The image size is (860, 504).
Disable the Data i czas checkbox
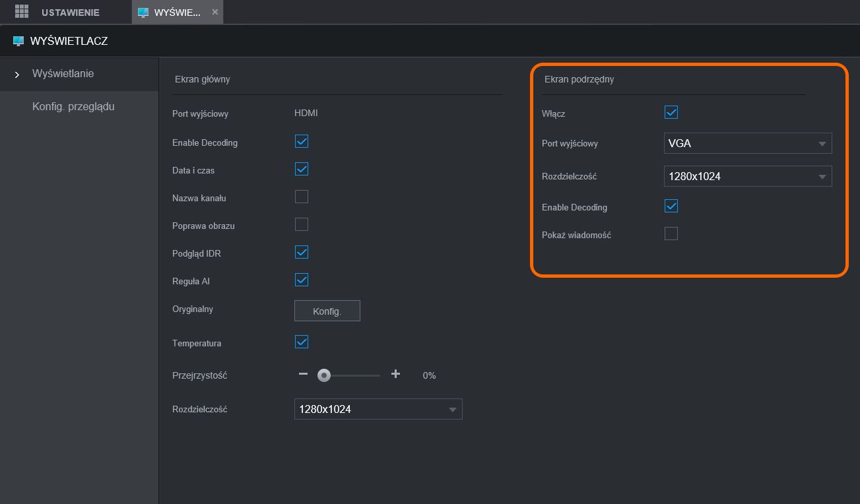302,170
